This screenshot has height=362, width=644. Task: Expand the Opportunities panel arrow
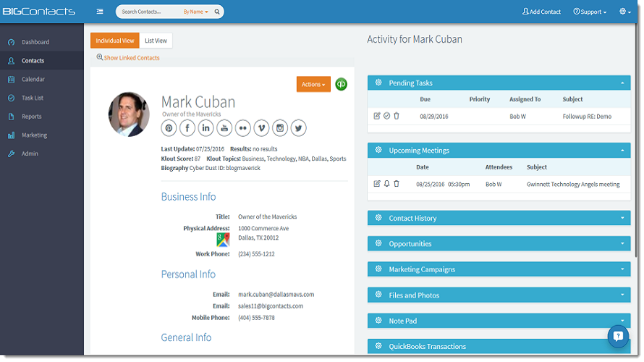click(622, 244)
